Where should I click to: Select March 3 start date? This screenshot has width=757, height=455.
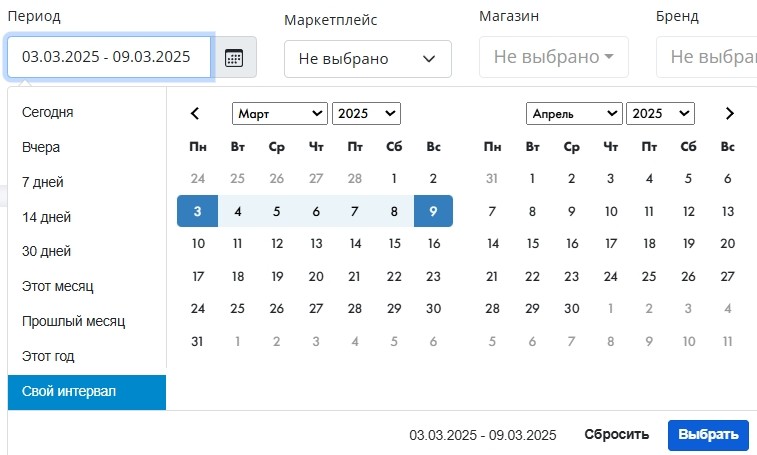(x=197, y=211)
